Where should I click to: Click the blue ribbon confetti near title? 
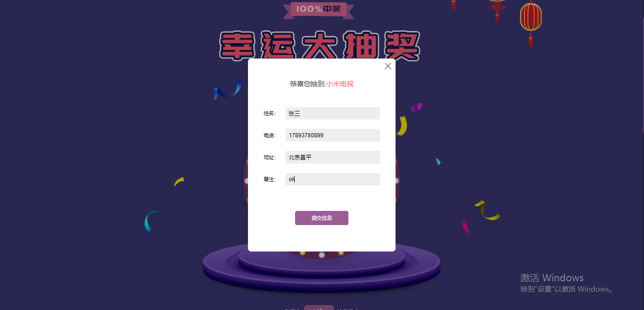click(x=227, y=89)
